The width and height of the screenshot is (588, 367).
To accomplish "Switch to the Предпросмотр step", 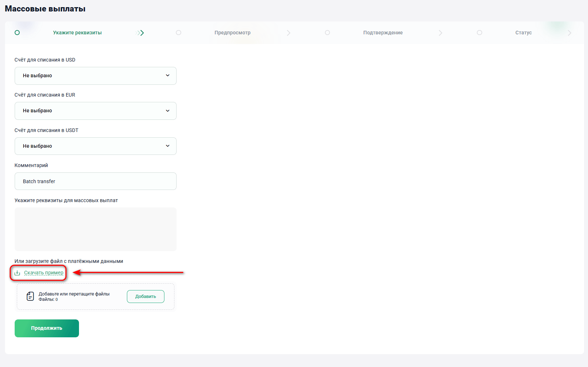I will tap(232, 33).
